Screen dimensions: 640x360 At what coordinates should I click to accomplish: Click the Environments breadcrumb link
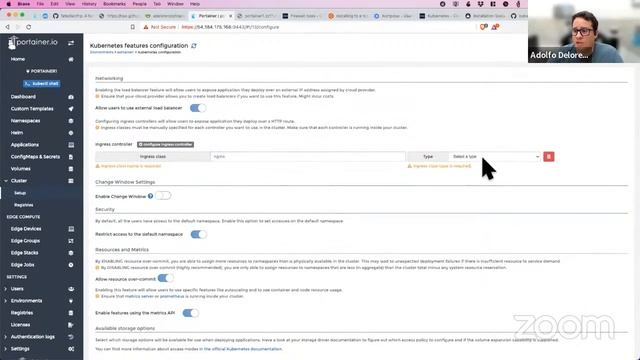pos(102,52)
